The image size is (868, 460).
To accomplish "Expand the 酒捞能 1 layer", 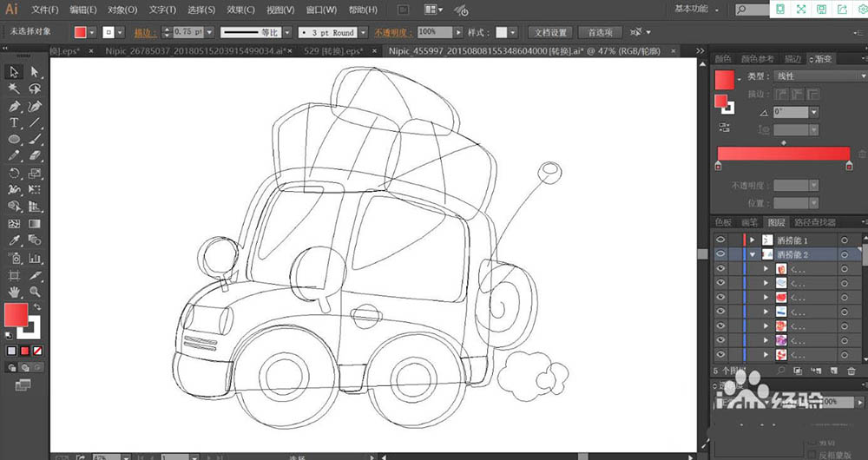I will coord(753,240).
